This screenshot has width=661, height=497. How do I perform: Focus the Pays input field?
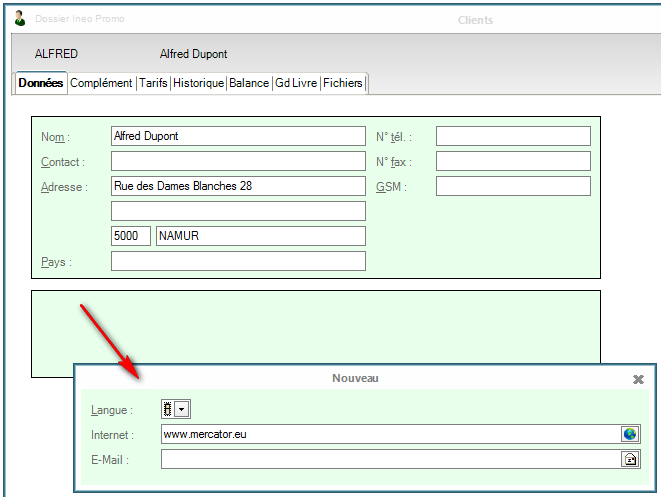click(238, 261)
